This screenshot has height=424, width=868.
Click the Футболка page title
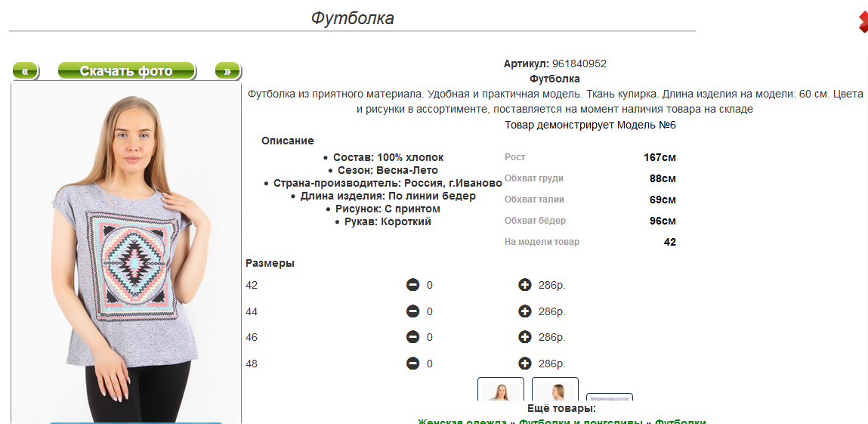pos(352,18)
